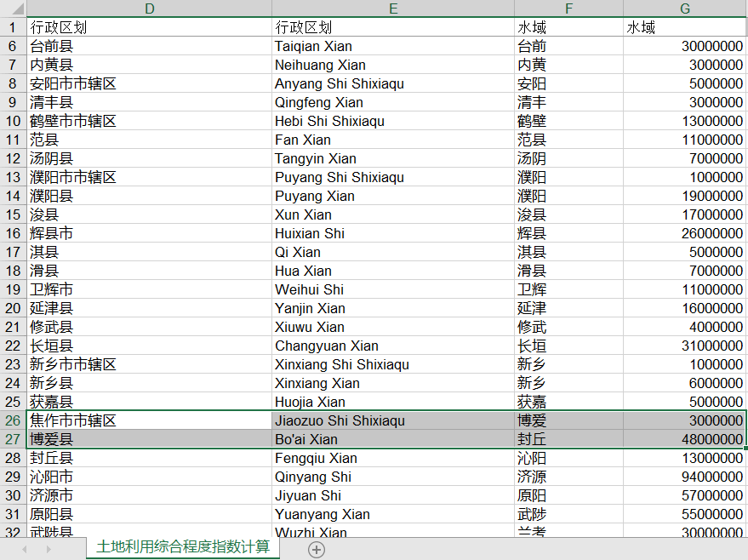This screenshot has width=748, height=560.
Task: Click the cell Puyang Xian
Action: [x=393, y=196]
